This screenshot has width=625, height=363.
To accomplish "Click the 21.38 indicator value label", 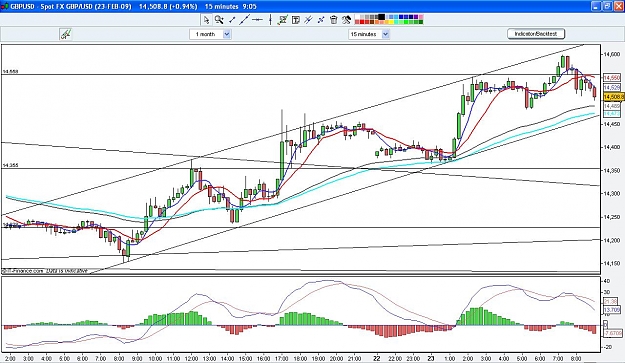I will (611, 302).
